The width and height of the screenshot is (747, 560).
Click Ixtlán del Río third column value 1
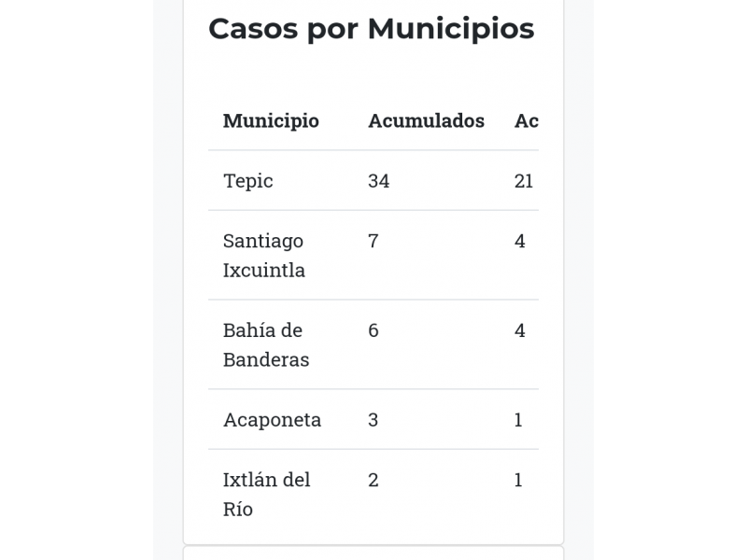click(518, 480)
